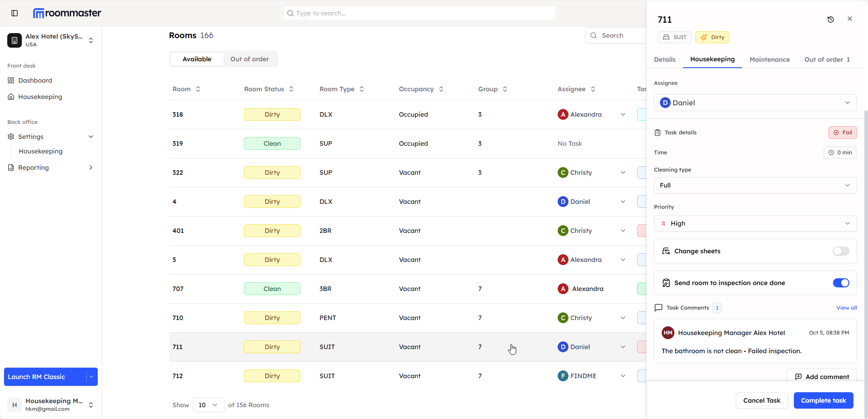This screenshot has width=868, height=419.
Task: Switch to Out of order rooms view
Action: point(249,59)
